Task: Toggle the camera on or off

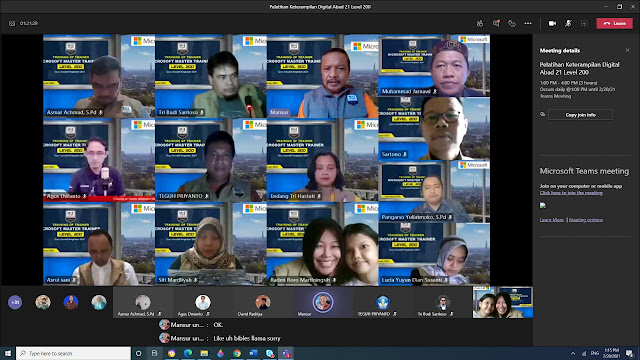Action: click(x=552, y=24)
